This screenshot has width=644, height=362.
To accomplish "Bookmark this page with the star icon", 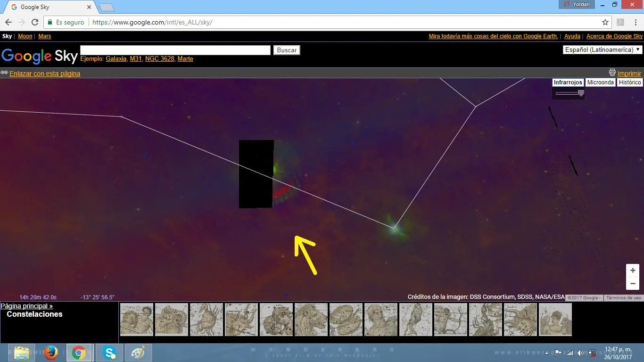I will click(x=605, y=22).
